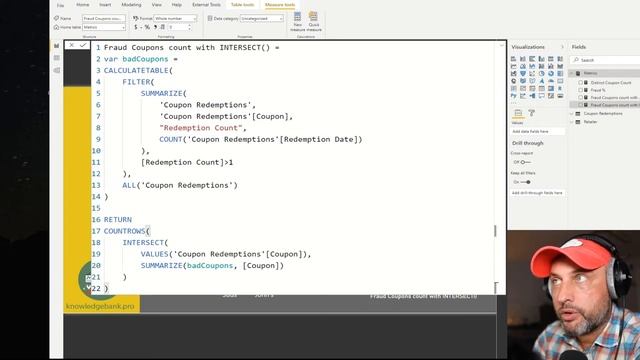Select the Q&A visual
The image size is (640, 360).
pos(542,96)
